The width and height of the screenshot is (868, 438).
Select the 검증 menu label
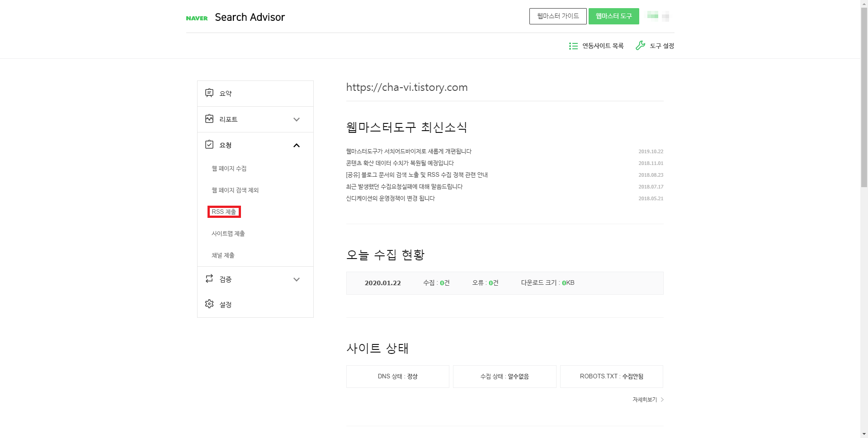(226, 279)
